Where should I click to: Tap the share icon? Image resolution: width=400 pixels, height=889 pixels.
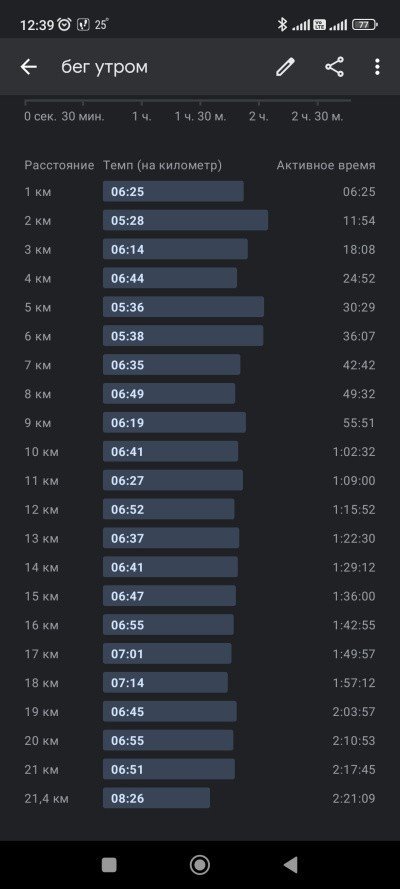334,67
